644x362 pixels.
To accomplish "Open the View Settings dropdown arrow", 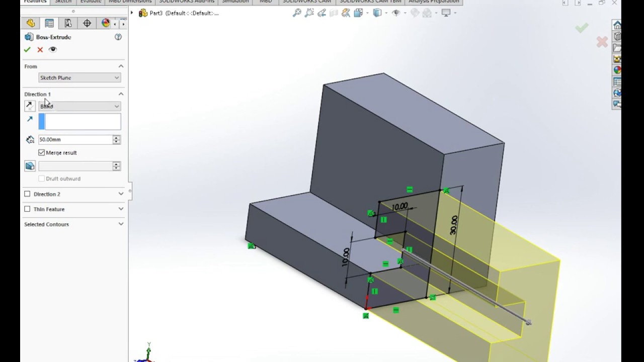I will coord(454,13).
